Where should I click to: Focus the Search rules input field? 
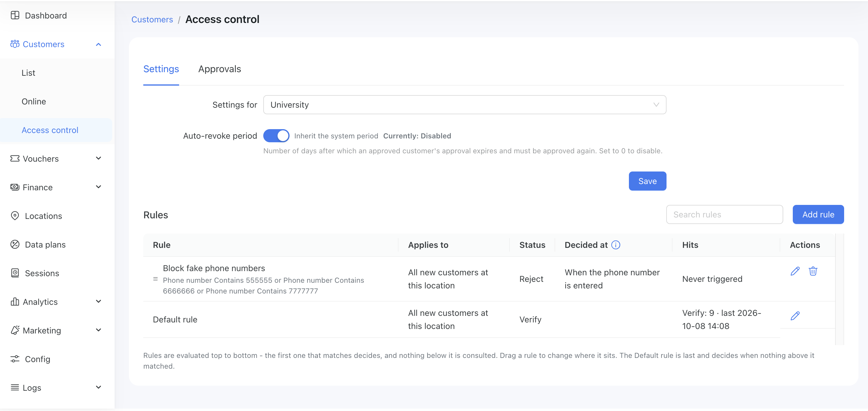[724, 214]
